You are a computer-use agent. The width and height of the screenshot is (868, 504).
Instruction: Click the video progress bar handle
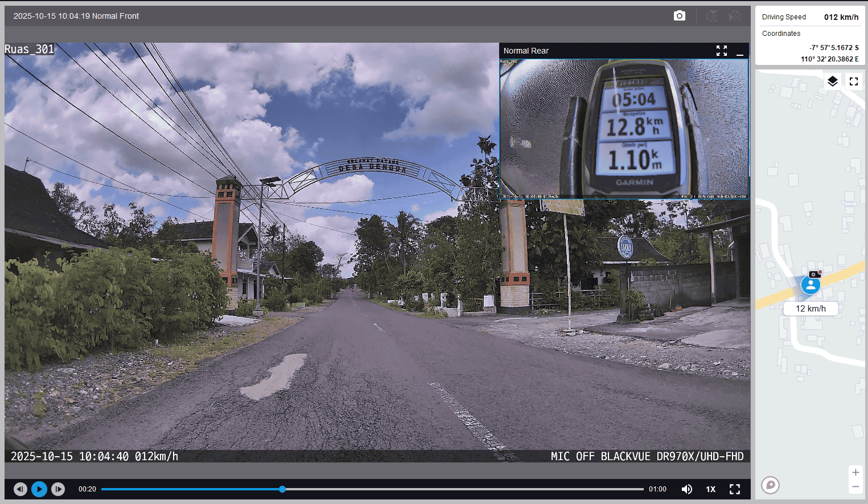point(282,489)
